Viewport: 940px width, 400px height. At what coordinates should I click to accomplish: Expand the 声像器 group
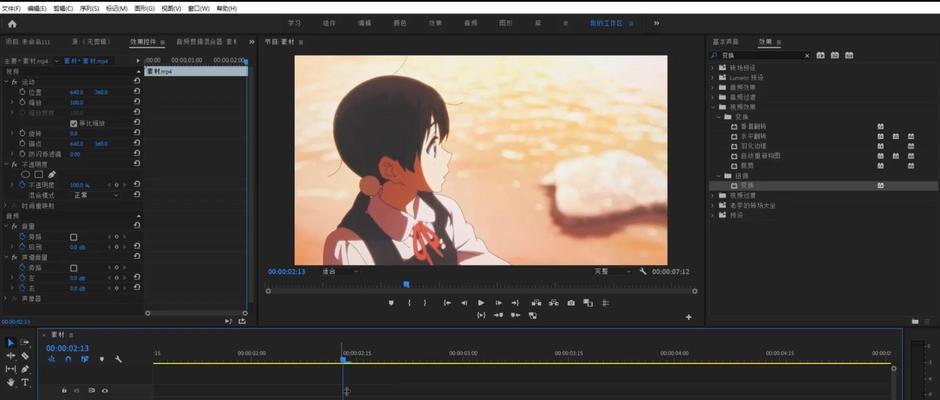tap(6, 298)
